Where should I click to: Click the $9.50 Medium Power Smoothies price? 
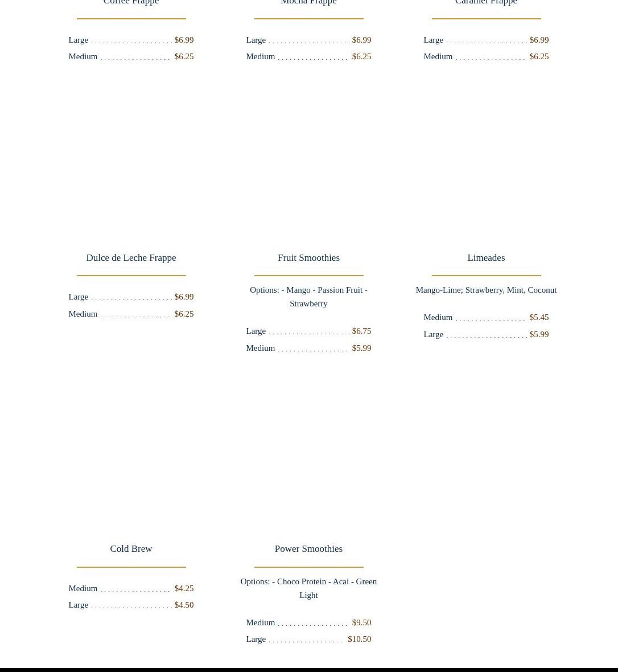pos(361,622)
